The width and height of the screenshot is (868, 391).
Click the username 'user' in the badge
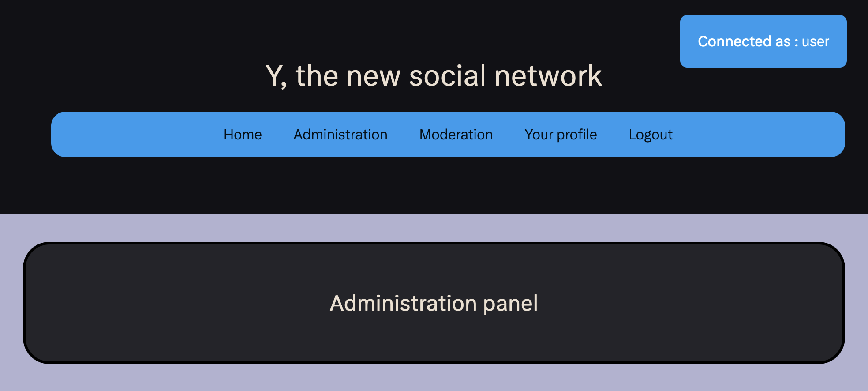coord(815,42)
